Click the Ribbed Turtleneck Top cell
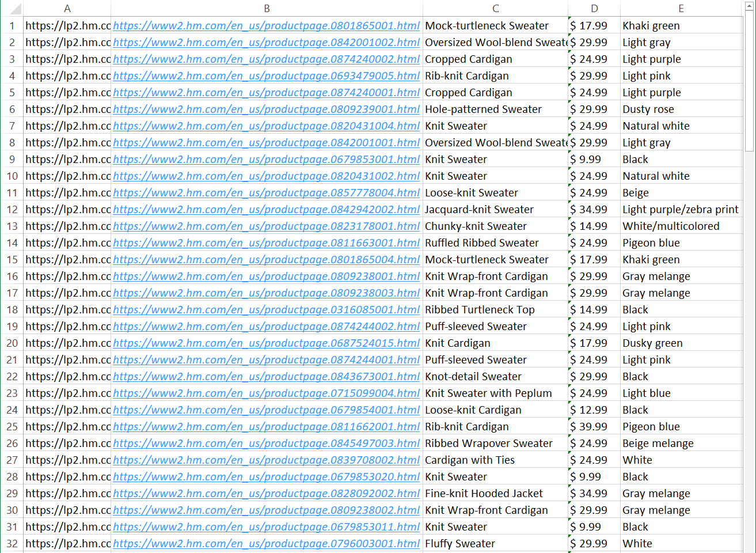The image size is (756, 553). click(x=480, y=310)
